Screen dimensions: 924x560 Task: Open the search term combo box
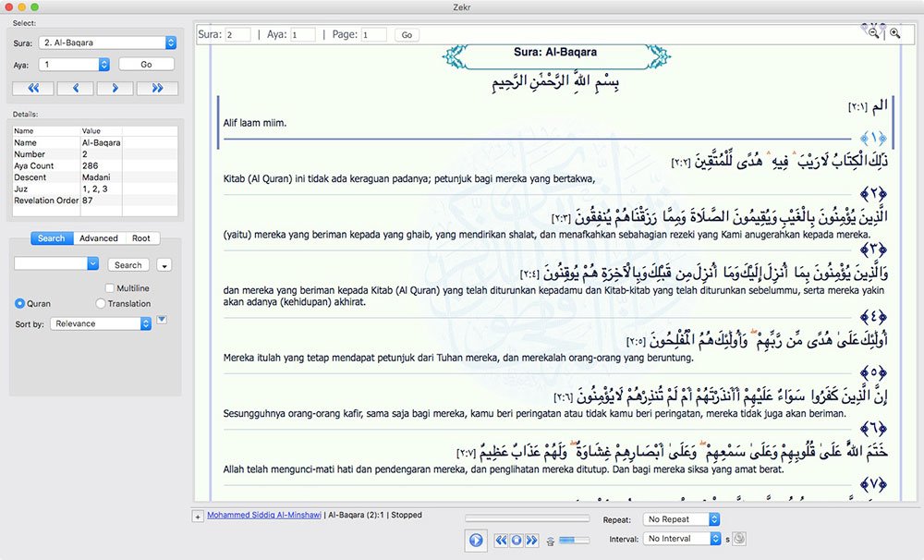[x=56, y=263]
